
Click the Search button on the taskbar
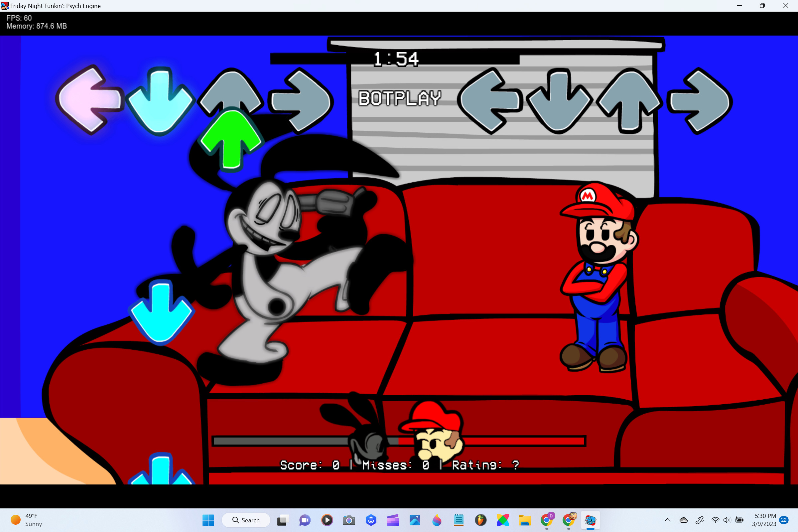(246, 520)
